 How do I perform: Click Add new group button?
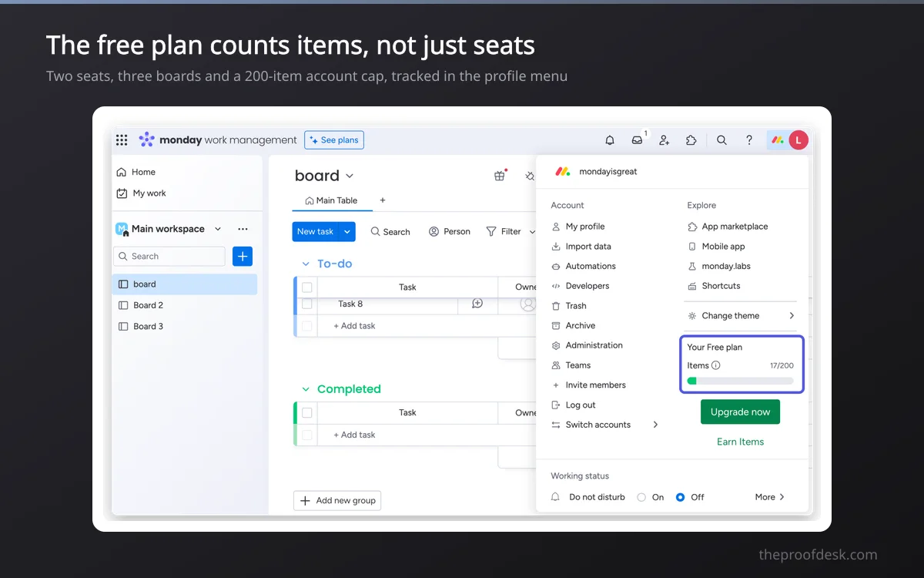coord(337,501)
